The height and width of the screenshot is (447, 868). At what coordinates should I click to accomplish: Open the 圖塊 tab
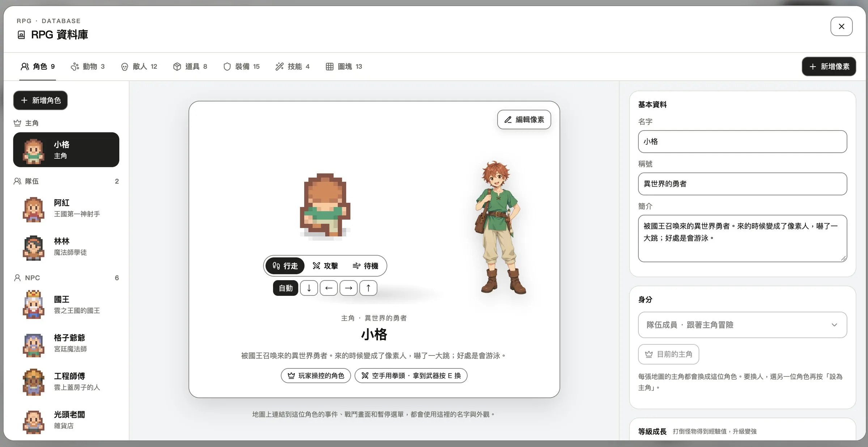click(344, 66)
